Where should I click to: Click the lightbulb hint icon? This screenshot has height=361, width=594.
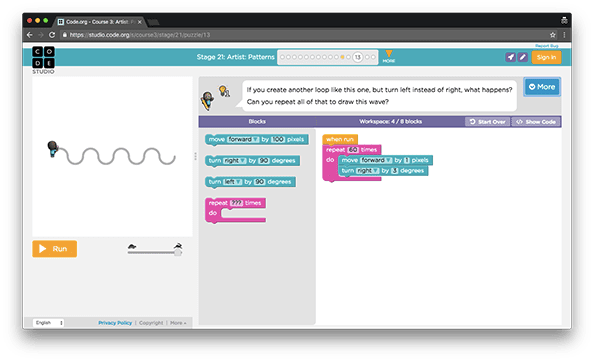coord(224,91)
